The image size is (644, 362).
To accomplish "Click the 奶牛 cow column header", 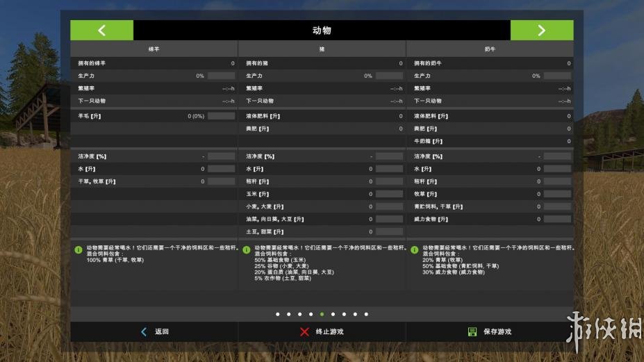I will (x=490, y=49).
